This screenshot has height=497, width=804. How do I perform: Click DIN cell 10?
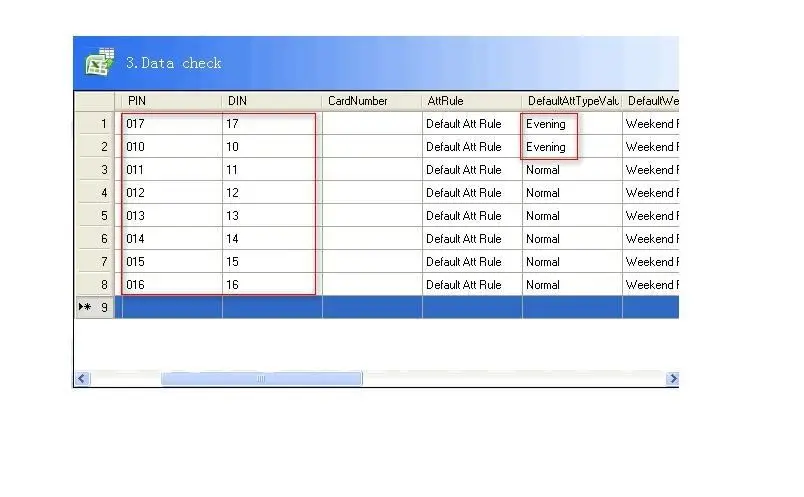point(272,147)
